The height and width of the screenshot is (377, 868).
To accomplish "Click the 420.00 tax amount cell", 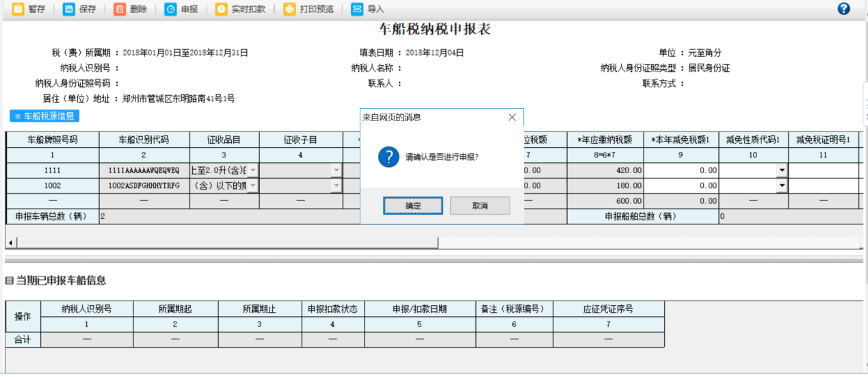I will (x=605, y=170).
